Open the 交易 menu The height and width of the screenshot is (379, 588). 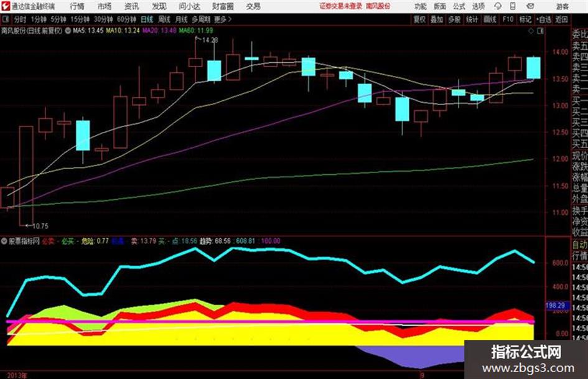[253, 6]
